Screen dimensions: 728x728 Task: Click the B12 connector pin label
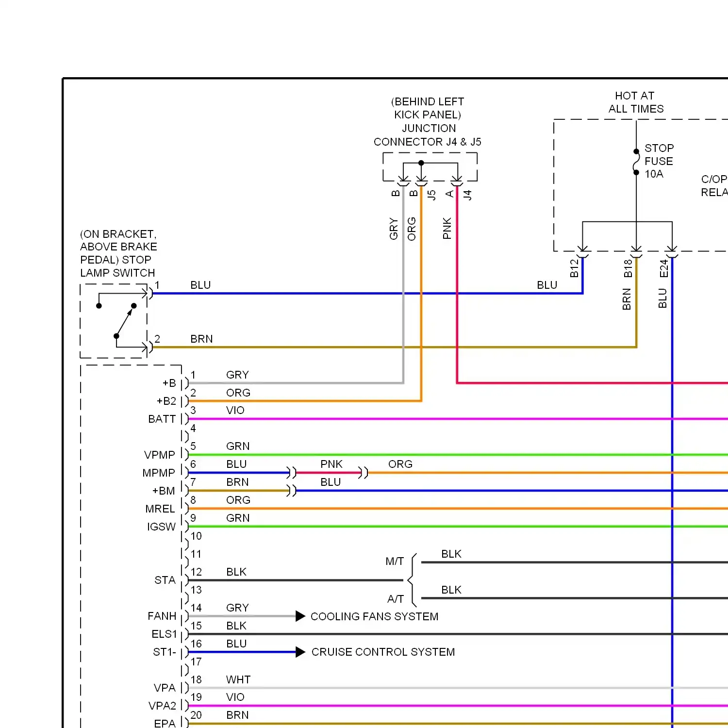pos(575,268)
